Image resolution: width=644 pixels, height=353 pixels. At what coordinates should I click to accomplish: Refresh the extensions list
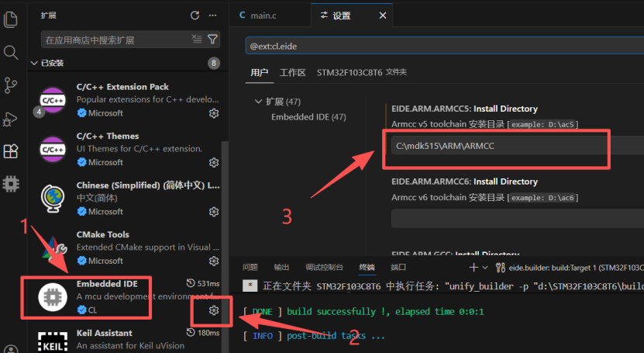coord(195,16)
